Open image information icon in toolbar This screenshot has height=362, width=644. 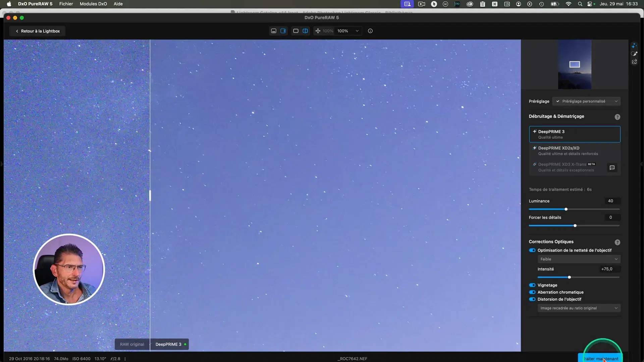370,31
